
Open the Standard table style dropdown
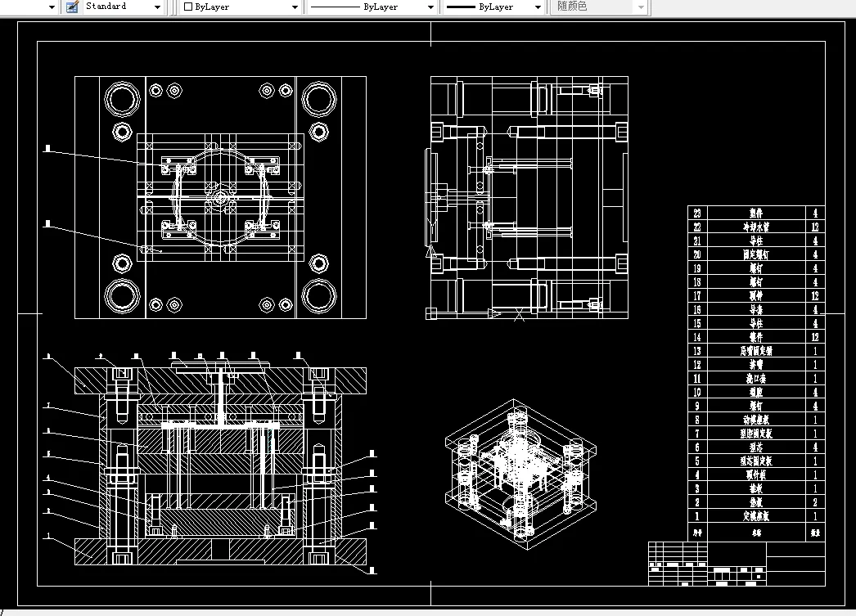click(x=157, y=7)
